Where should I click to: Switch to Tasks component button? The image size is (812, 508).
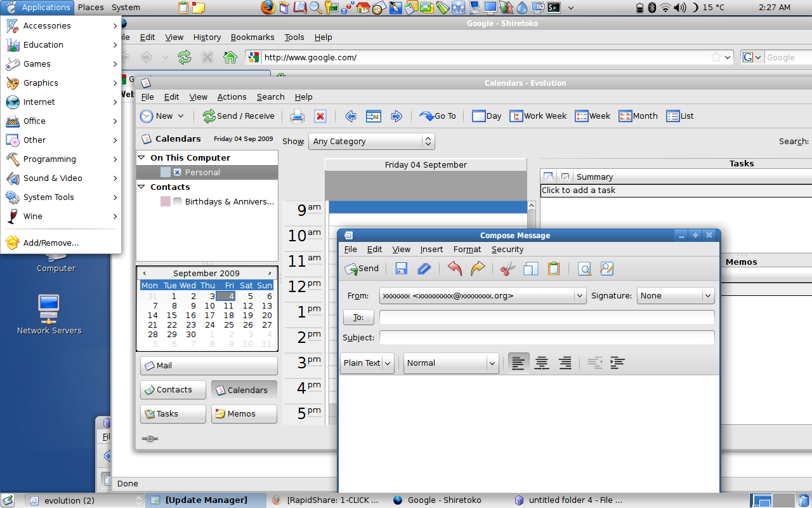tap(173, 414)
